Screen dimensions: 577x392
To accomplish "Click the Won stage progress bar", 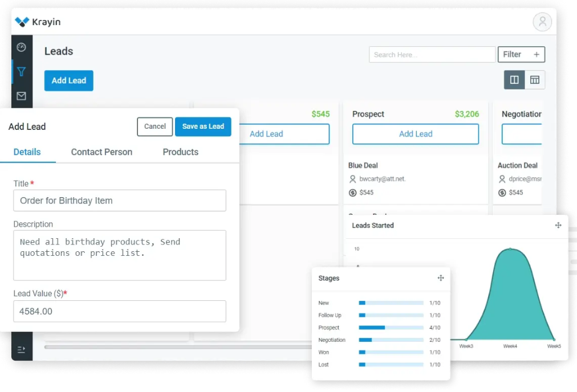I will [x=391, y=352].
